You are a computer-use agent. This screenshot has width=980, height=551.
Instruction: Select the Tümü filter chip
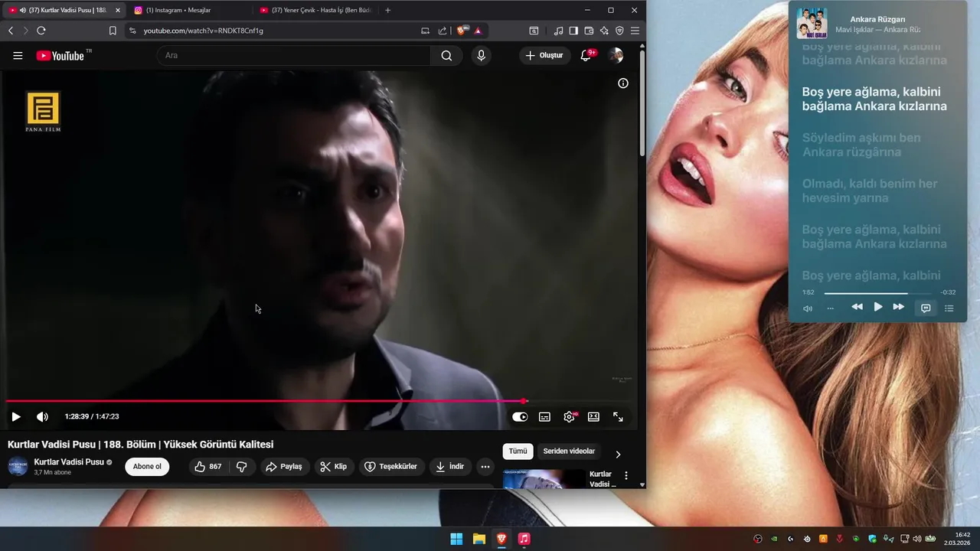pos(518,452)
